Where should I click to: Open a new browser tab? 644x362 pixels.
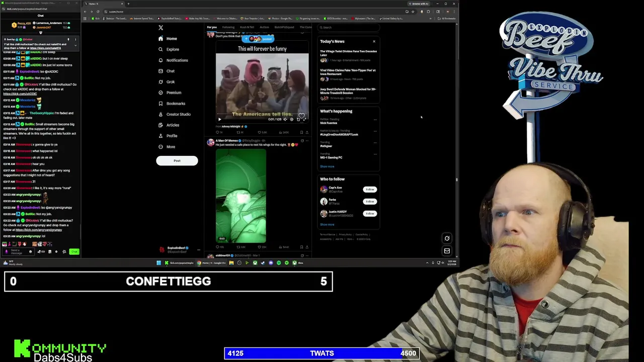pos(128,4)
